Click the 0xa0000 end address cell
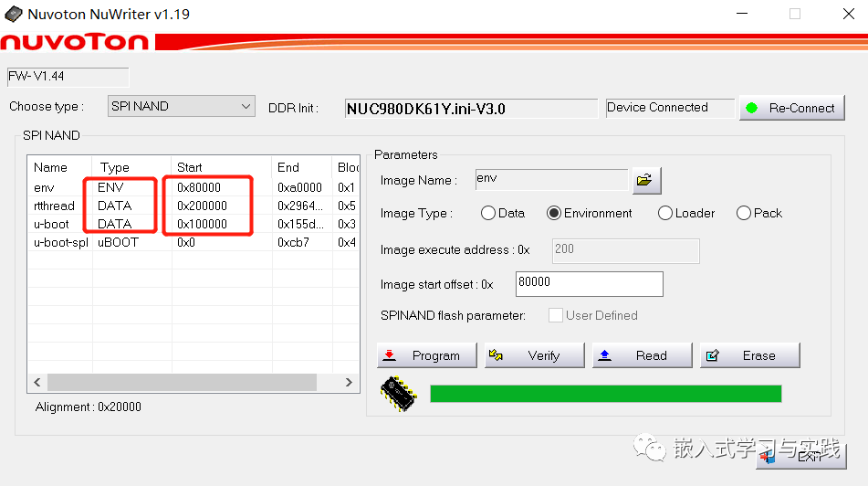Viewport: 868px width, 486px height. (x=299, y=187)
